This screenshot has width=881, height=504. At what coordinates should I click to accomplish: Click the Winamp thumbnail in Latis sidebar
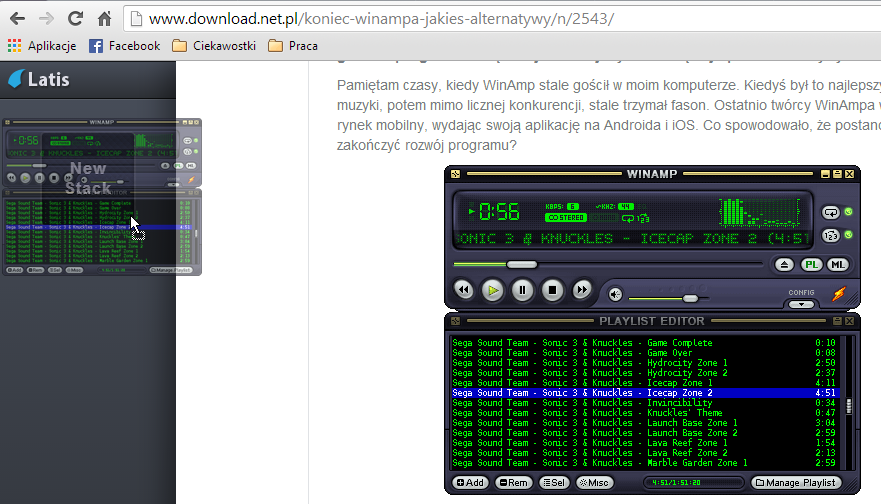click(102, 197)
